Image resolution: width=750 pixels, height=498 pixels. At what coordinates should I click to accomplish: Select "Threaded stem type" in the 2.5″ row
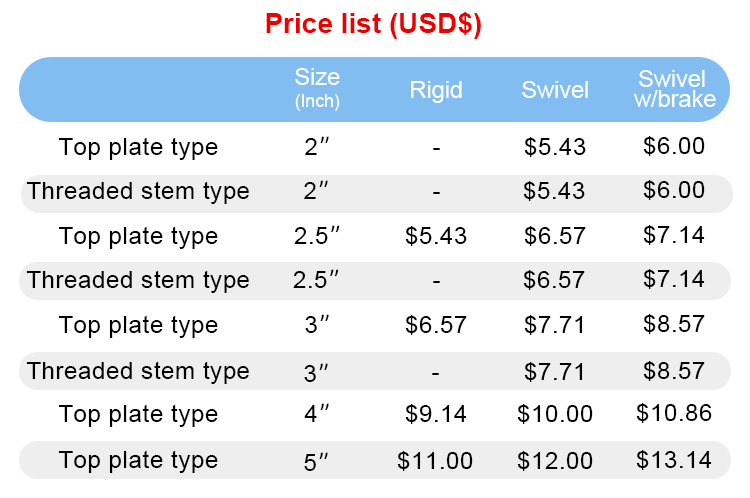(x=138, y=280)
